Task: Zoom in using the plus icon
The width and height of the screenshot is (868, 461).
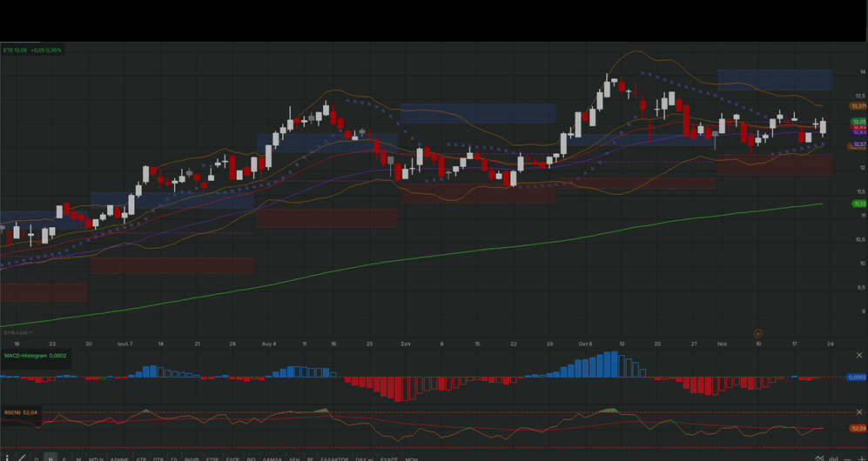Action: 862,458
